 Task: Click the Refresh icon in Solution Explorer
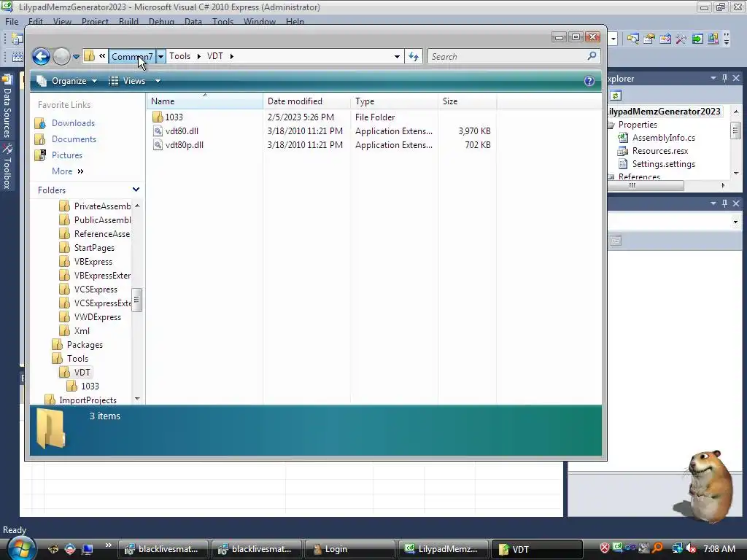(616, 96)
